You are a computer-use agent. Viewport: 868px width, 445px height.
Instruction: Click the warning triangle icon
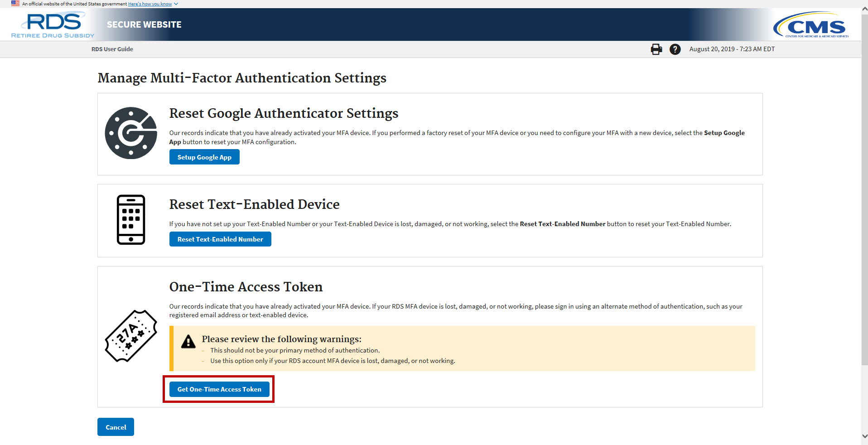point(188,342)
